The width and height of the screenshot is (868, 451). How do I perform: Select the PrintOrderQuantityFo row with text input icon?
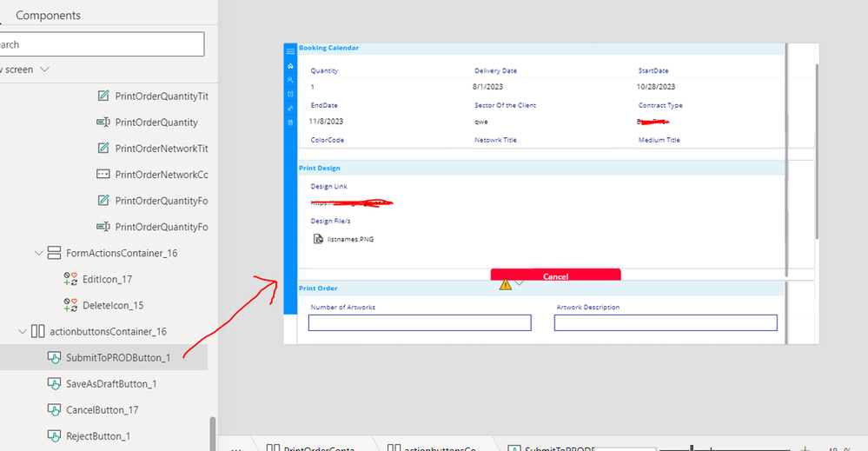(x=104, y=226)
